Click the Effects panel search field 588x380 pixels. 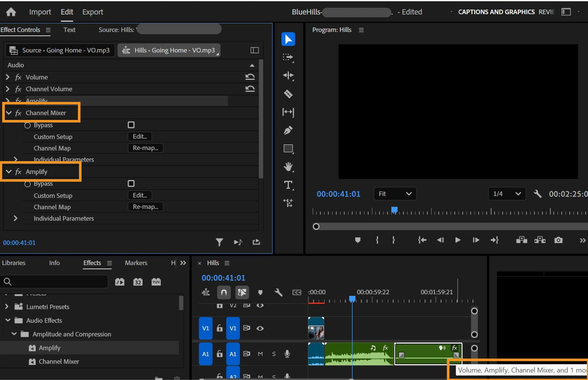coord(55,281)
